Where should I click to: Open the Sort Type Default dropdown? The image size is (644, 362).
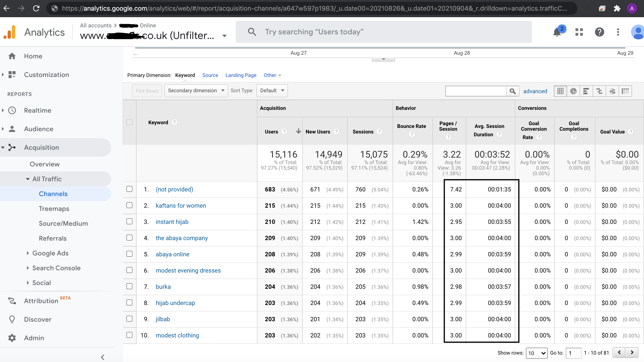[x=272, y=91]
